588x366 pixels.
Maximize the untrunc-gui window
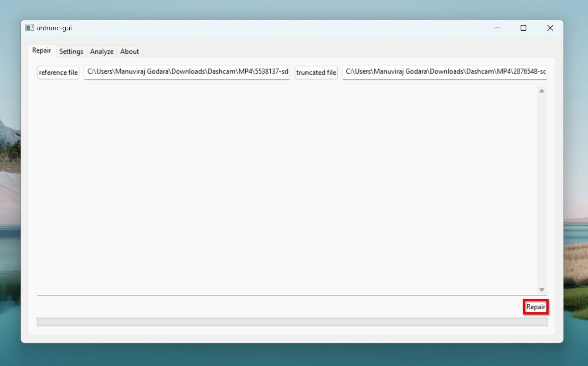523,28
